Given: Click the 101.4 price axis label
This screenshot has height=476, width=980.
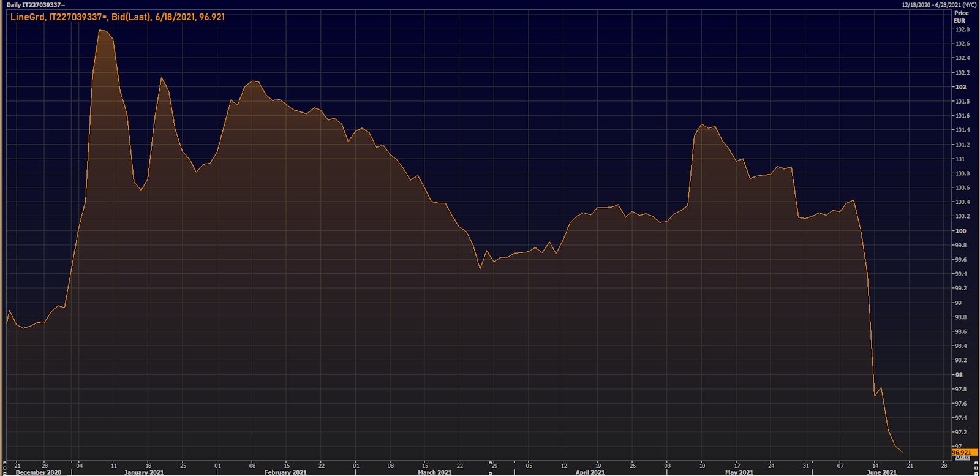Looking at the screenshot, I should [962, 130].
